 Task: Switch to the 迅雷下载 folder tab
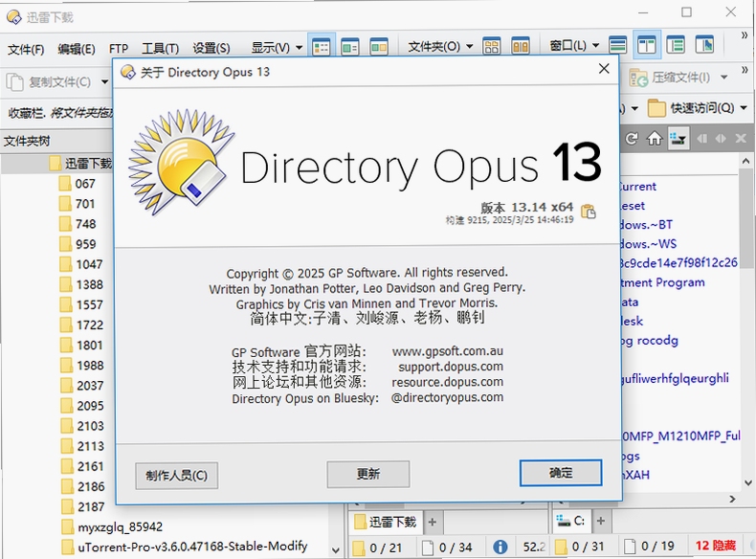coord(386,522)
